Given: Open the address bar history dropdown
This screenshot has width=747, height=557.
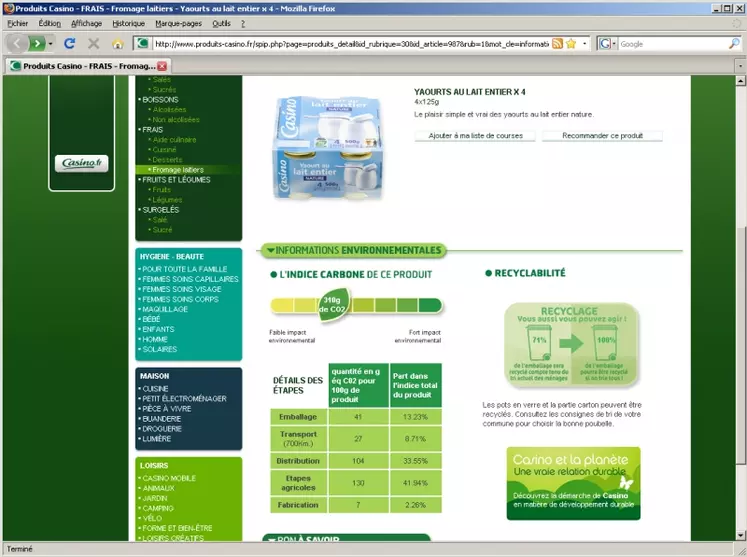Looking at the screenshot, I should tap(585, 44).
